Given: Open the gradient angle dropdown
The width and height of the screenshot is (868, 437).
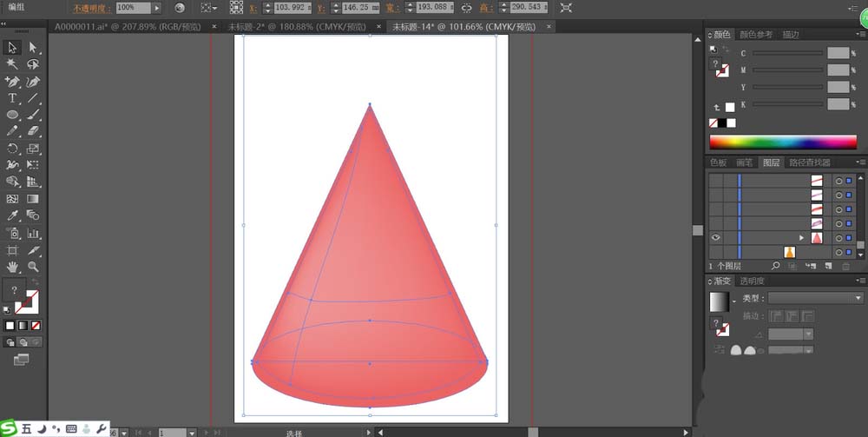Looking at the screenshot, I should 808,334.
